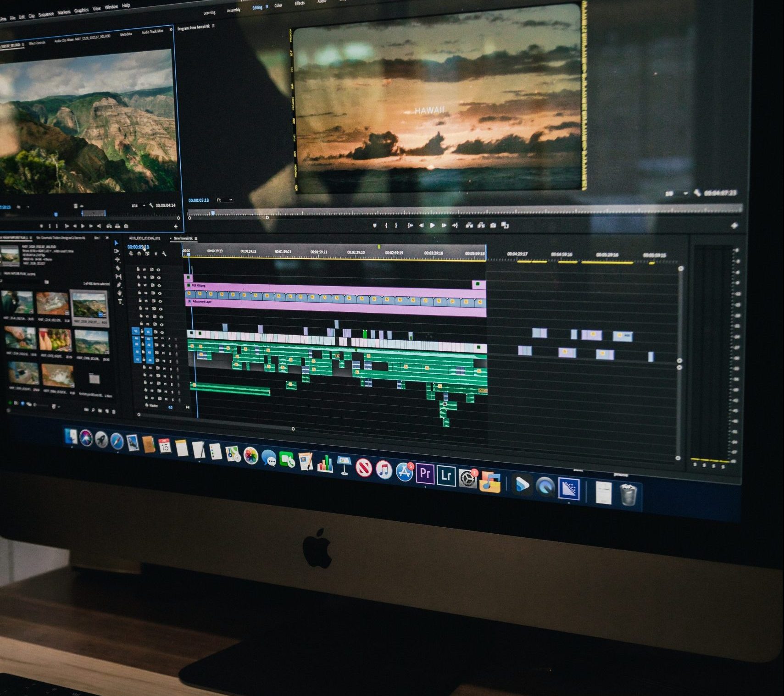This screenshot has height=696, width=784.
Task: Open Fit zoom dropdown in Program monitor
Action: pyautogui.click(x=224, y=200)
